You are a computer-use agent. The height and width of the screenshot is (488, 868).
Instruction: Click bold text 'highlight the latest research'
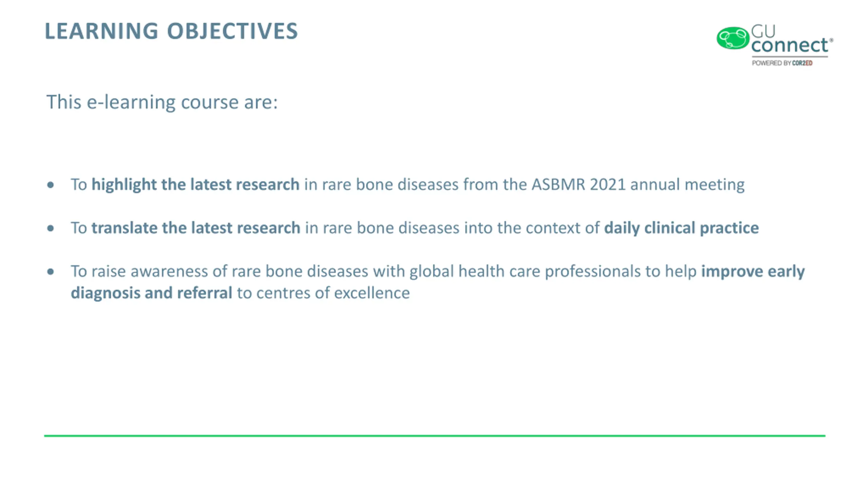pos(196,185)
